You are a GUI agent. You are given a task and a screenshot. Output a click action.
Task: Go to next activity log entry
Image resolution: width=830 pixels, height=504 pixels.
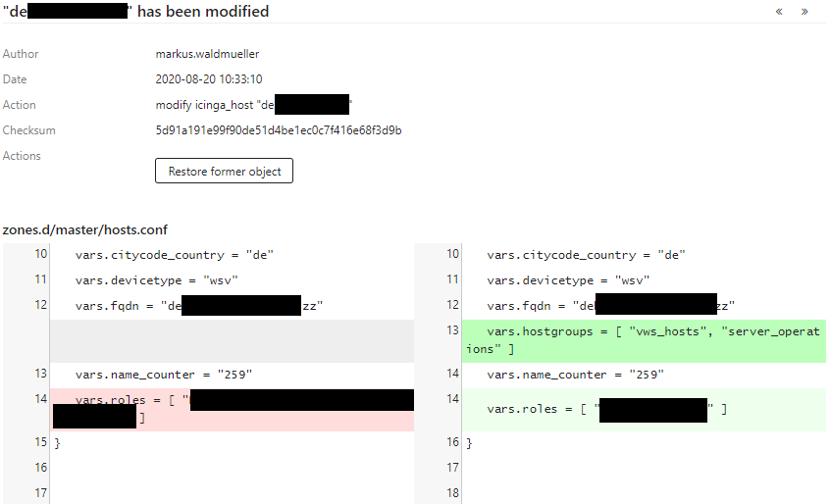804,12
